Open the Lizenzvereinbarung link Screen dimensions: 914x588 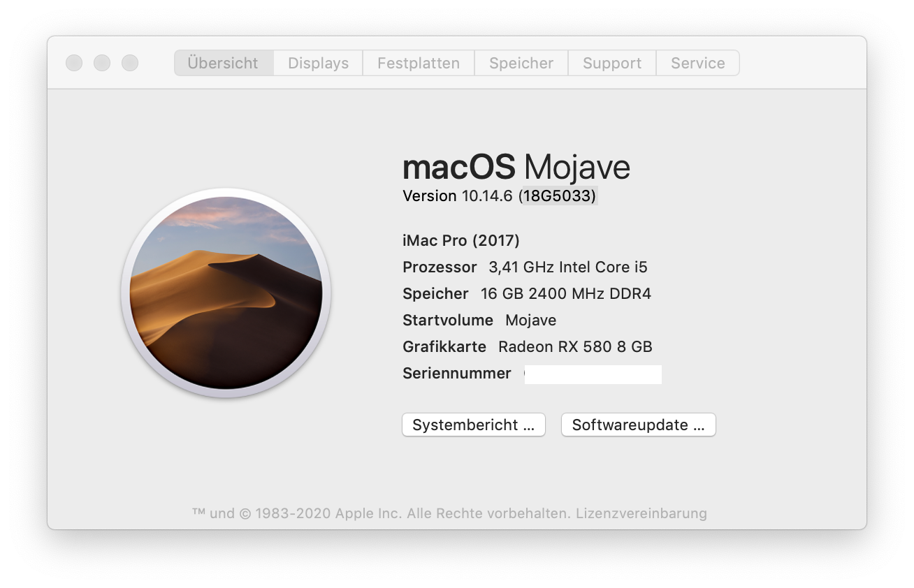pos(640,513)
